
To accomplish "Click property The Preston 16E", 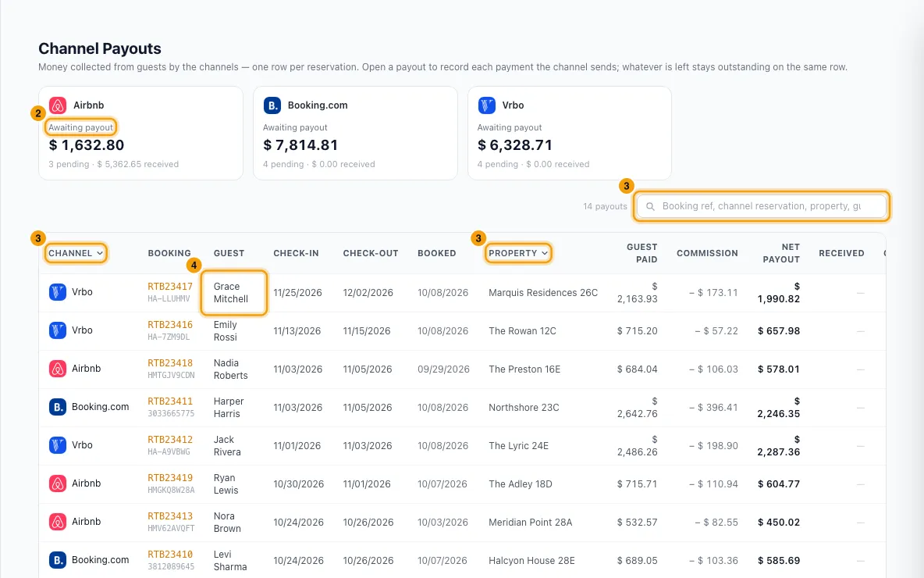I will click(524, 369).
